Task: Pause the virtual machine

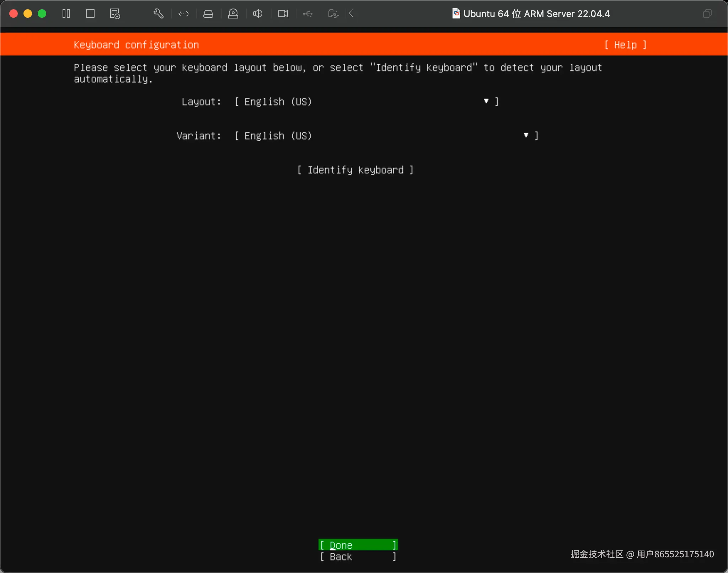Action: click(x=66, y=14)
